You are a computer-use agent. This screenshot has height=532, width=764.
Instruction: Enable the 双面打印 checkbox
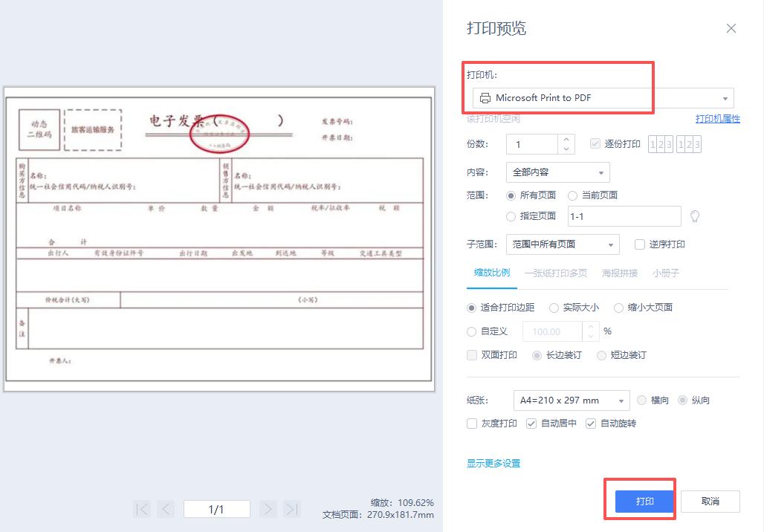click(473, 355)
